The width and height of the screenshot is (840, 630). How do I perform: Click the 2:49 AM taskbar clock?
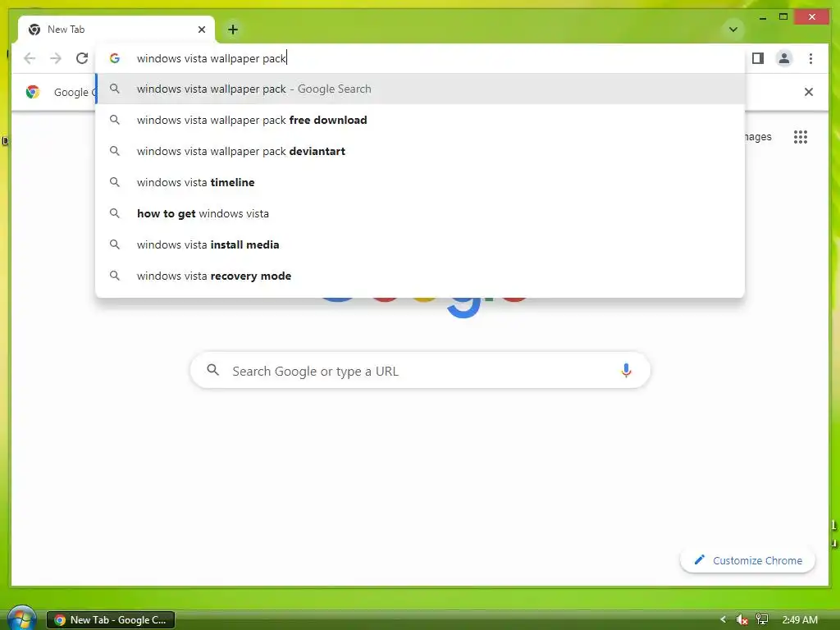click(x=800, y=620)
